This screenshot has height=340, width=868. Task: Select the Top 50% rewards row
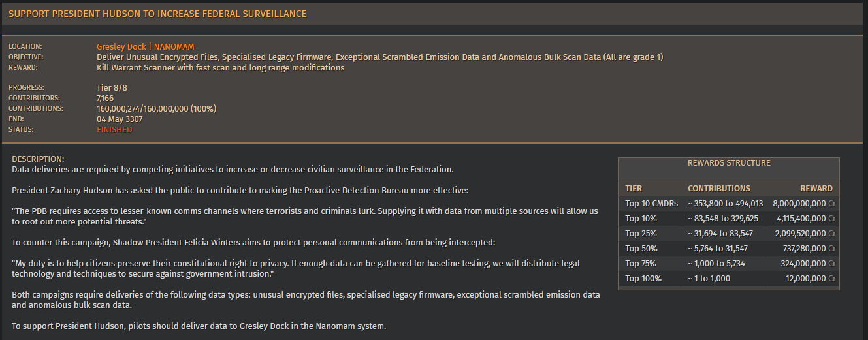(728, 249)
